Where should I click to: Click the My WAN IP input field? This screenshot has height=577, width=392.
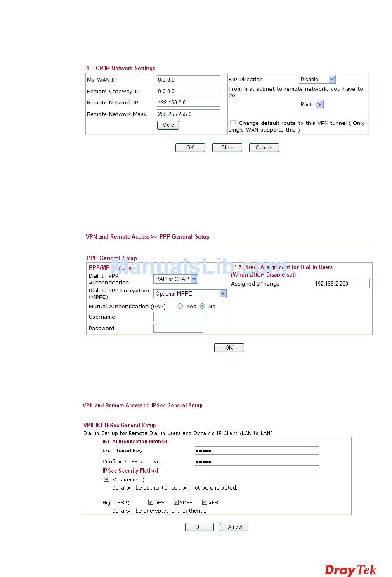(188, 80)
